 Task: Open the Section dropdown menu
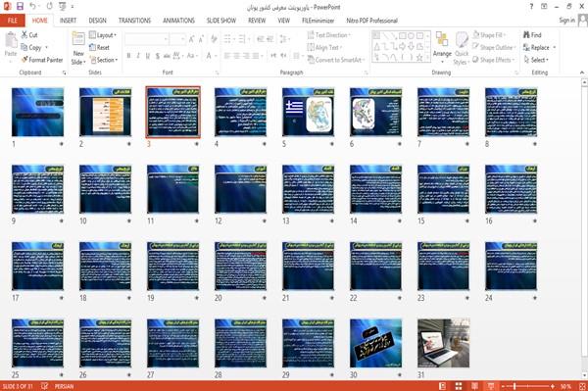pos(104,60)
